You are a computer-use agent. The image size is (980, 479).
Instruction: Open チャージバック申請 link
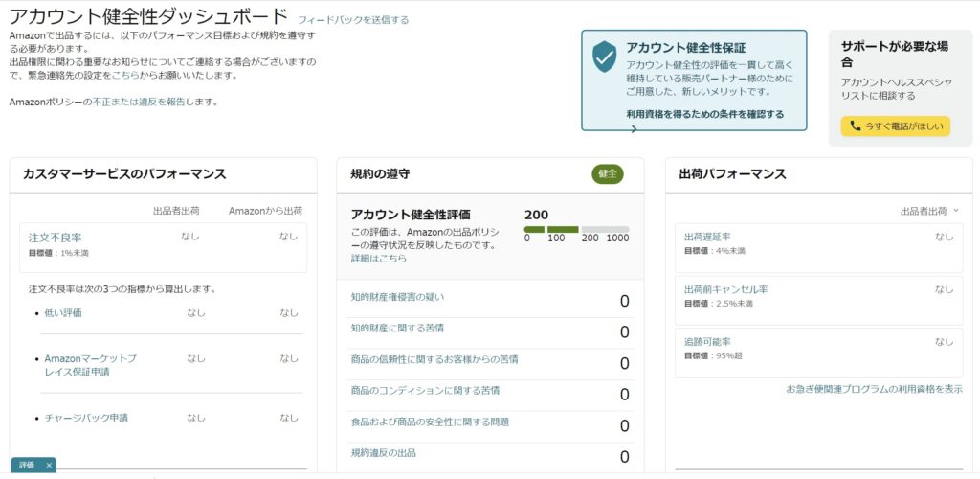pyautogui.click(x=86, y=418)
